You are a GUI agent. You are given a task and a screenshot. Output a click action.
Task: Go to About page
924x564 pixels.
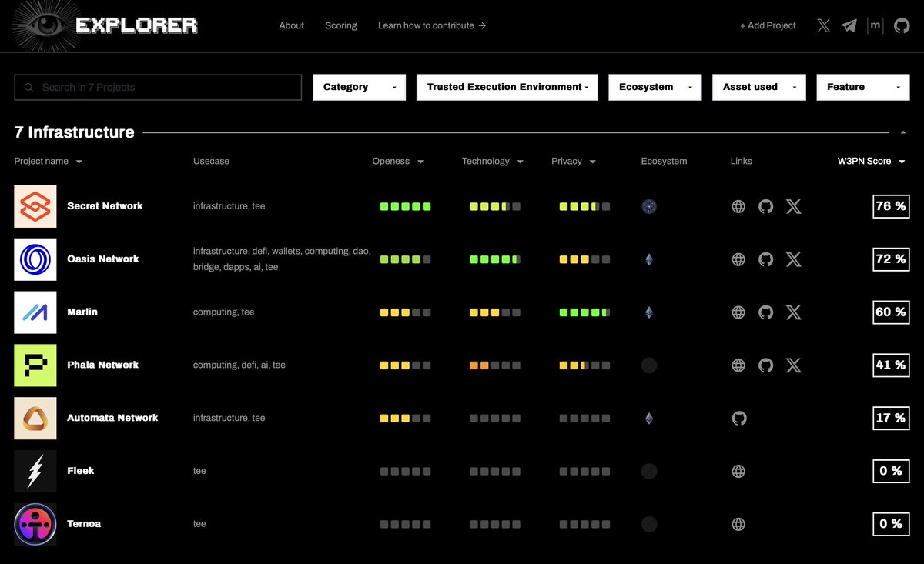291,25
